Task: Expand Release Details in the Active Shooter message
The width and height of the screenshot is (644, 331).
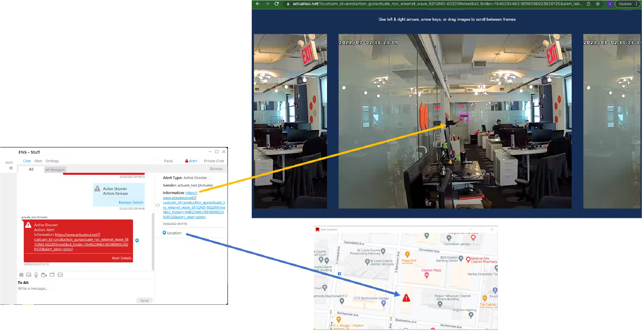Action: tap(131, 202)
